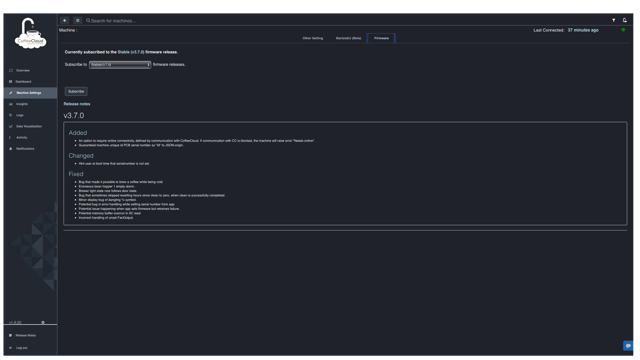The image size is (640, 360).
Task: Switch to the Baristaful (Beta) tab
Action: [348, 38]
